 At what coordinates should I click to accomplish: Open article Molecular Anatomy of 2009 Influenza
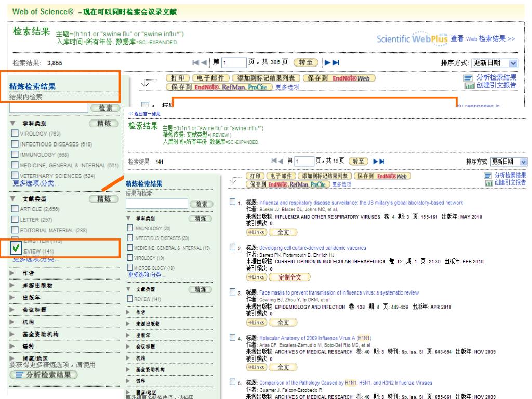point(315,338)
